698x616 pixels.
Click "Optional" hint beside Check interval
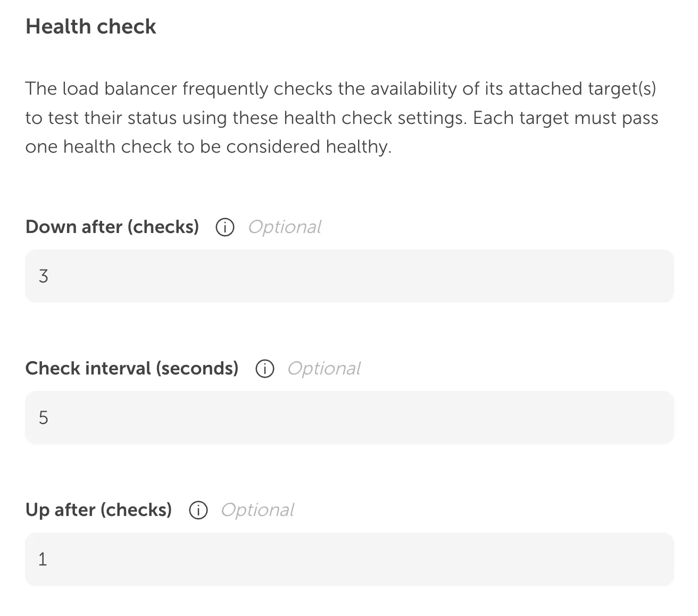coord(324,369)
